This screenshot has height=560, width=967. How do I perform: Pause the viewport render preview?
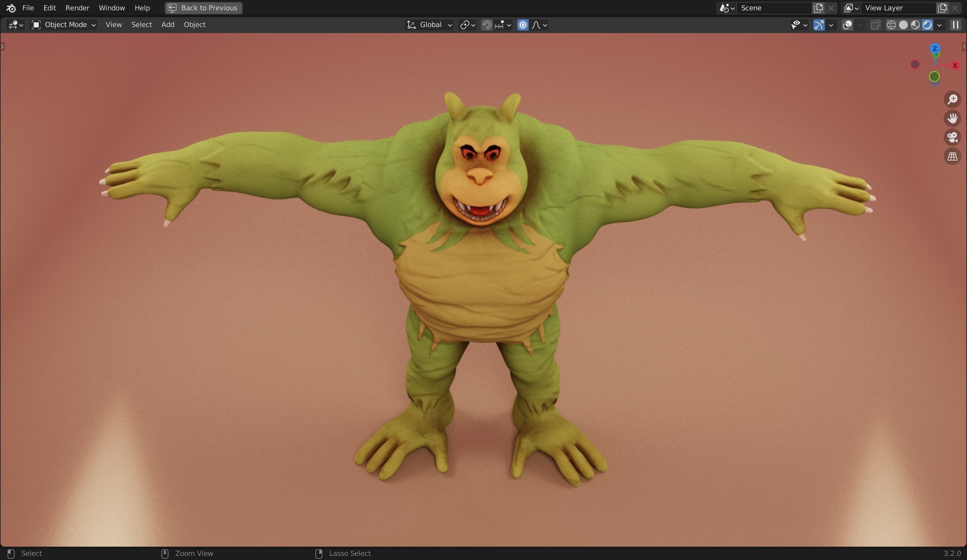click(955, 25)
